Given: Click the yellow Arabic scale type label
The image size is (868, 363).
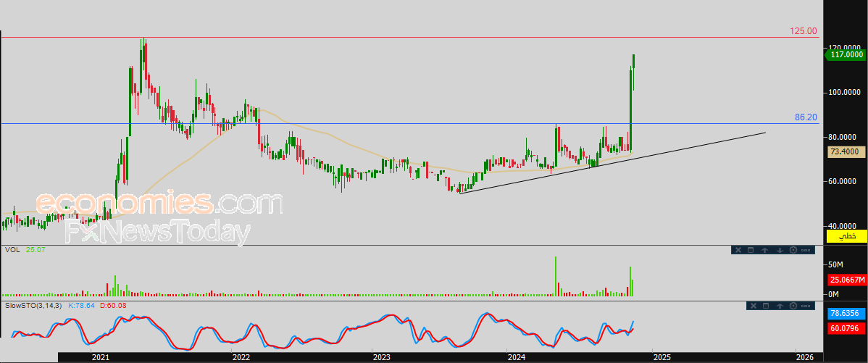Looking at the screenshot, I should tap(846, 237).
